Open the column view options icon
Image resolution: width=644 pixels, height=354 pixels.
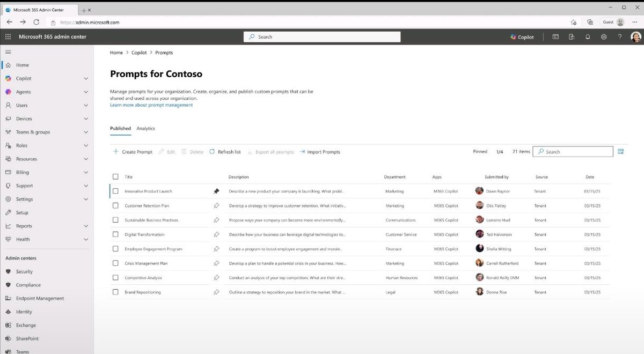click(620, 152)
